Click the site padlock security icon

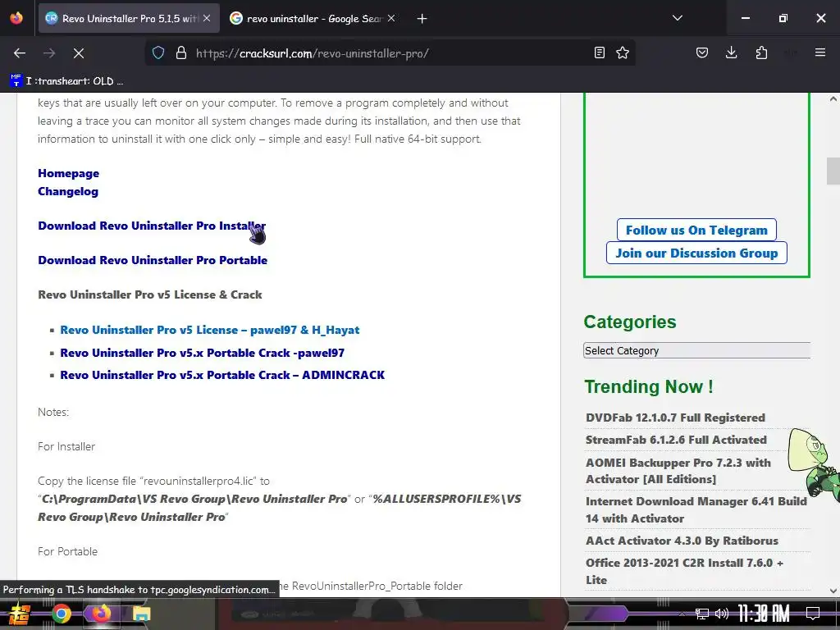181,53
